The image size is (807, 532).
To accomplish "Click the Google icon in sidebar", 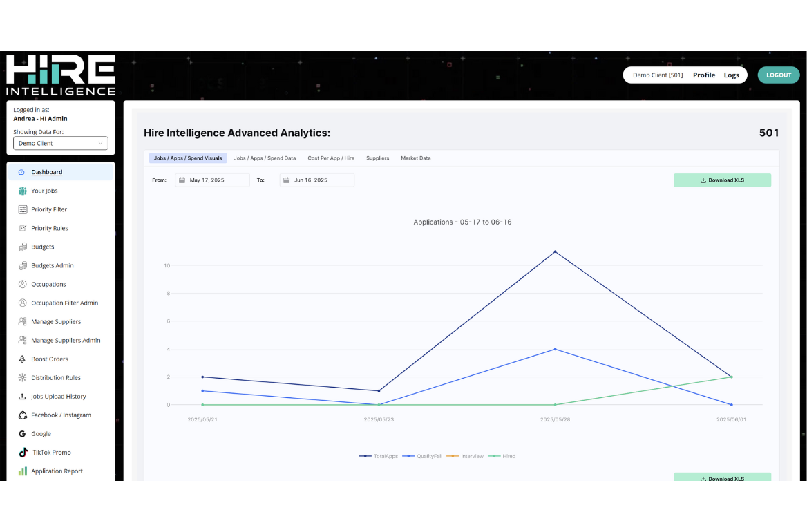I will (22, 434).
